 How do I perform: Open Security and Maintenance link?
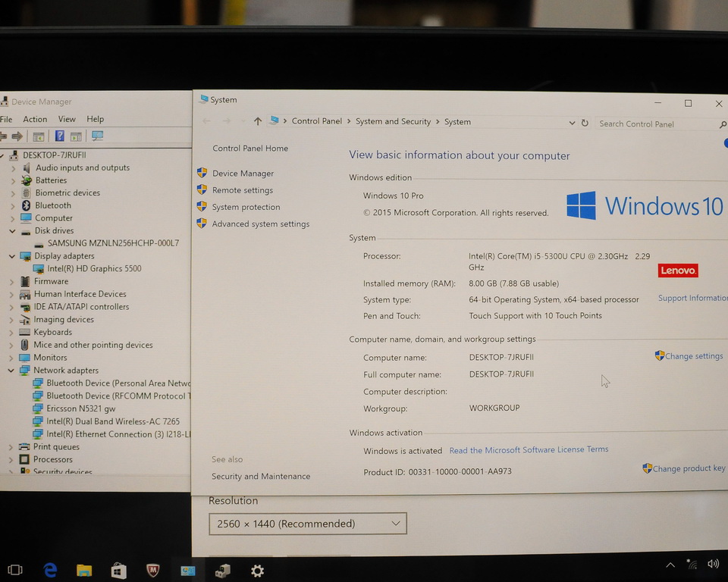(261, 476)
